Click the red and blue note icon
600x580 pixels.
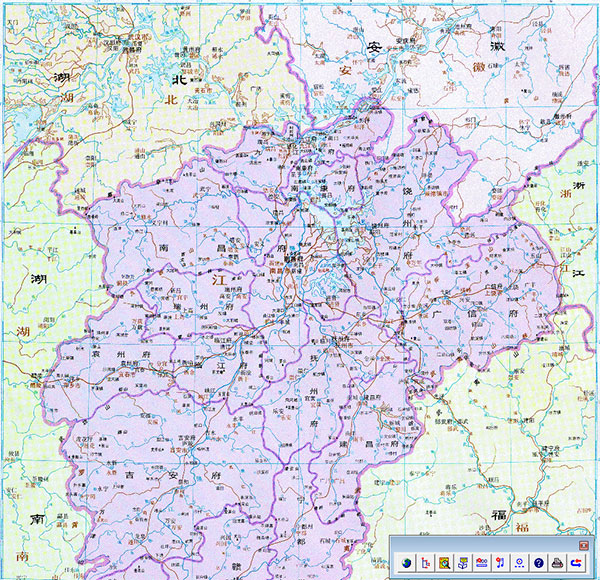click(x=500, y=562)
